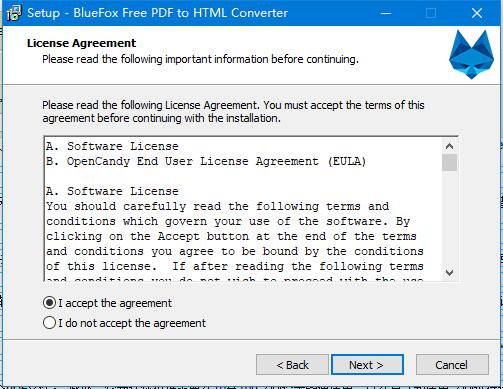Click the setup installer icon in title bar
Screen dimensions: 503x389
click(x=14, y=13)
